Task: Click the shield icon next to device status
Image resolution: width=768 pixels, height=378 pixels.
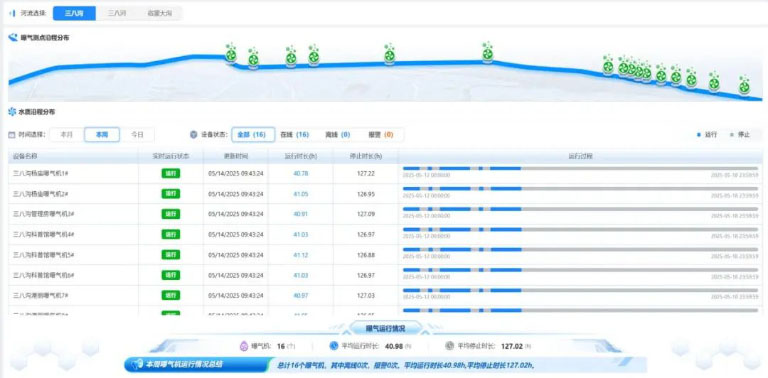Action: [193, 135]
